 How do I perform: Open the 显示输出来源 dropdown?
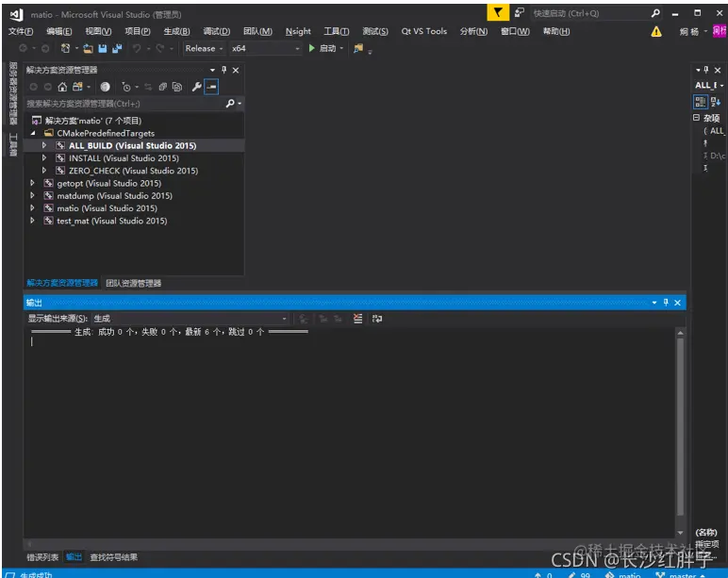(190, 319)
